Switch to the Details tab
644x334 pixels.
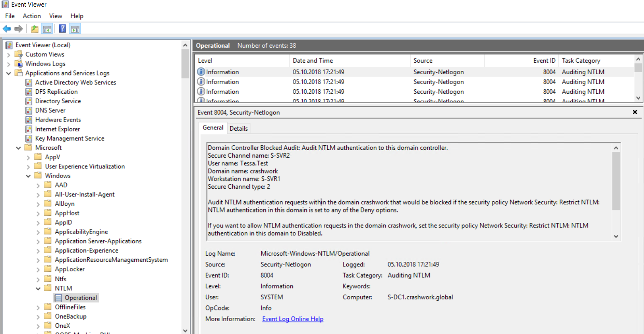coord(239,129)
